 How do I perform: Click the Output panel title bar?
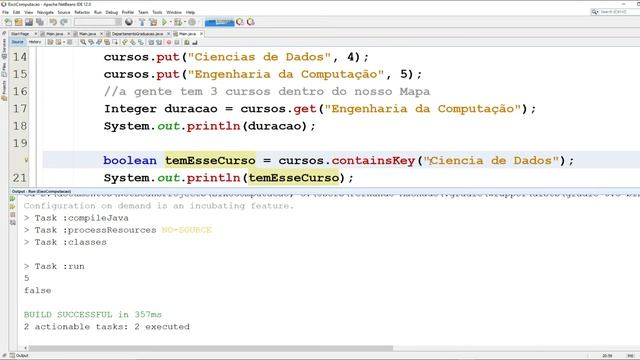point(324,191)
